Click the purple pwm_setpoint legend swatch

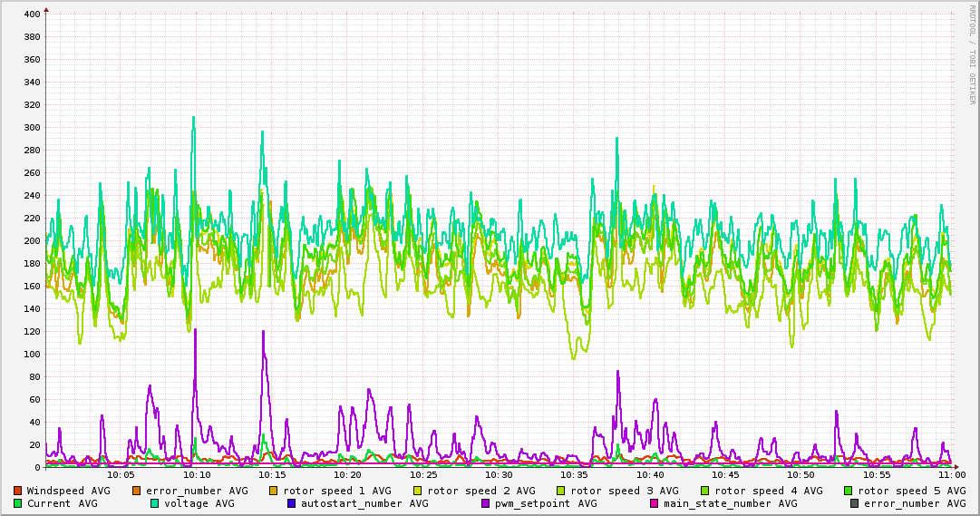click(486, 503)
